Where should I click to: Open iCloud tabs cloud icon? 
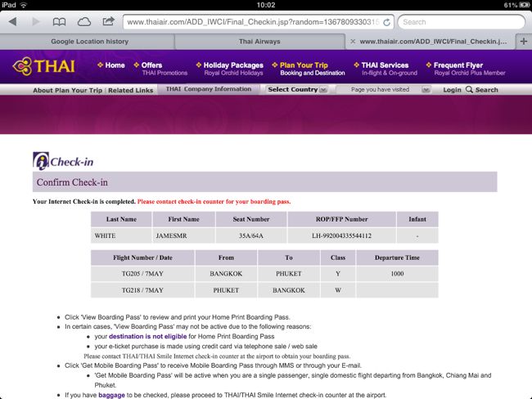pos(84,22)
